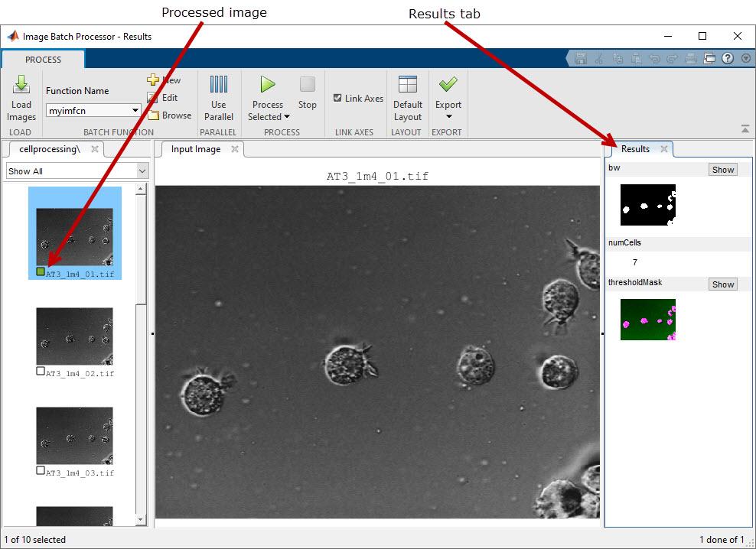Toggle the Link Axes checkbox
Screen dimensions: 756x549
pyautogui.click(x=337, y=98)
